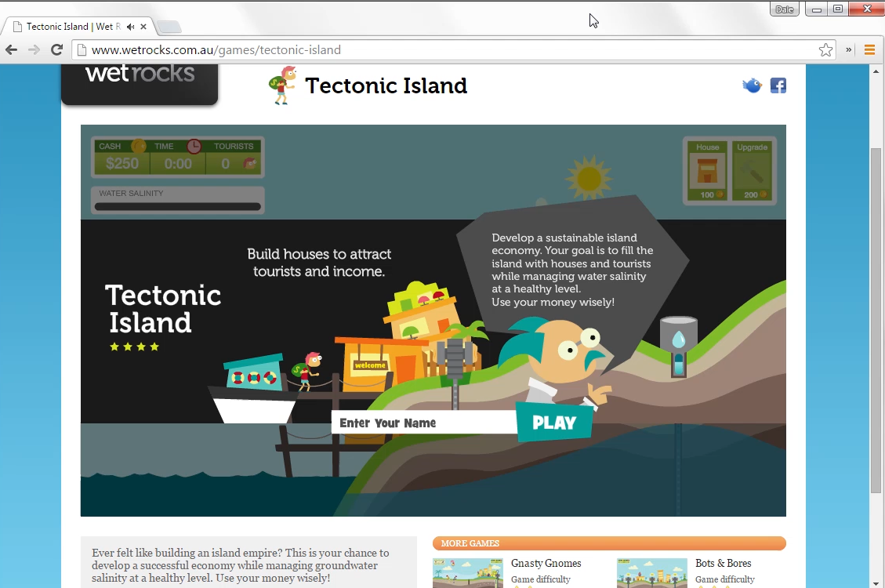Image resolution: width=885 pixels, height=588 pixels.
Task: Click the tourist walking on the dock
Action: [306, 372]
